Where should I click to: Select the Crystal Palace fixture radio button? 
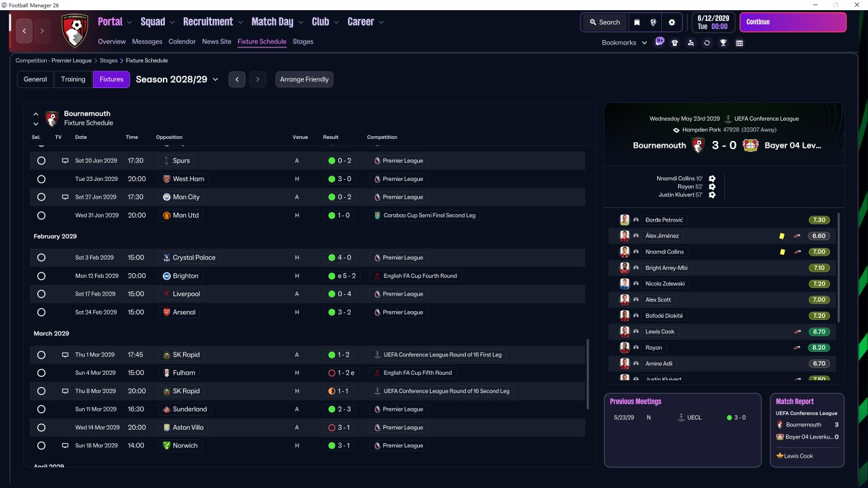(41, 258)
